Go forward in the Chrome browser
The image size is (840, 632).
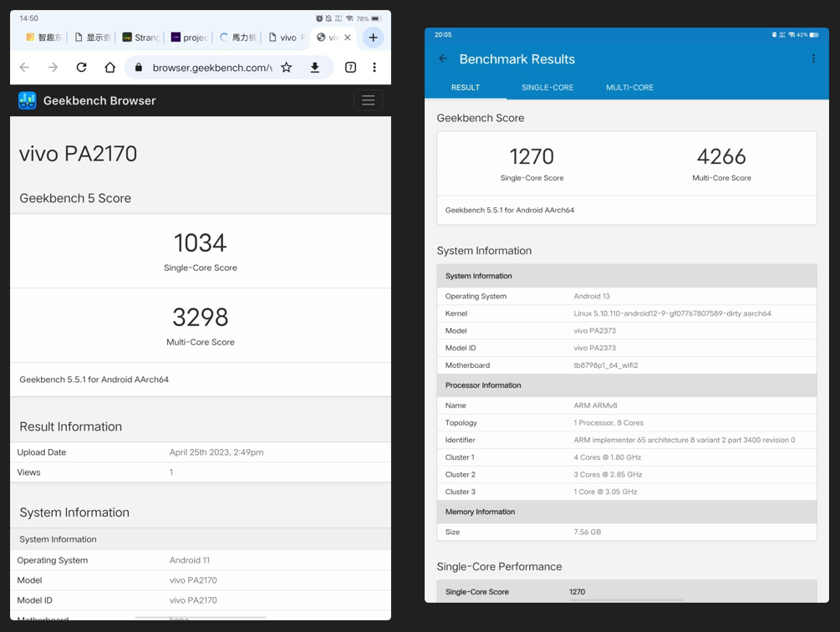click(53, 68)
